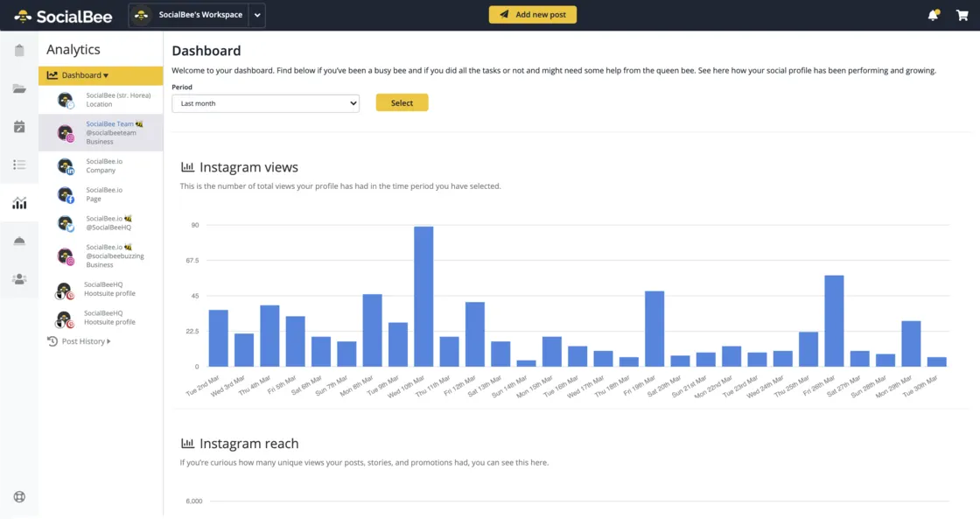Image resolution: width=980 pixels, height=519 pixels.
Task: Open the bulleted list icon in the left rail
Action: 19,165
